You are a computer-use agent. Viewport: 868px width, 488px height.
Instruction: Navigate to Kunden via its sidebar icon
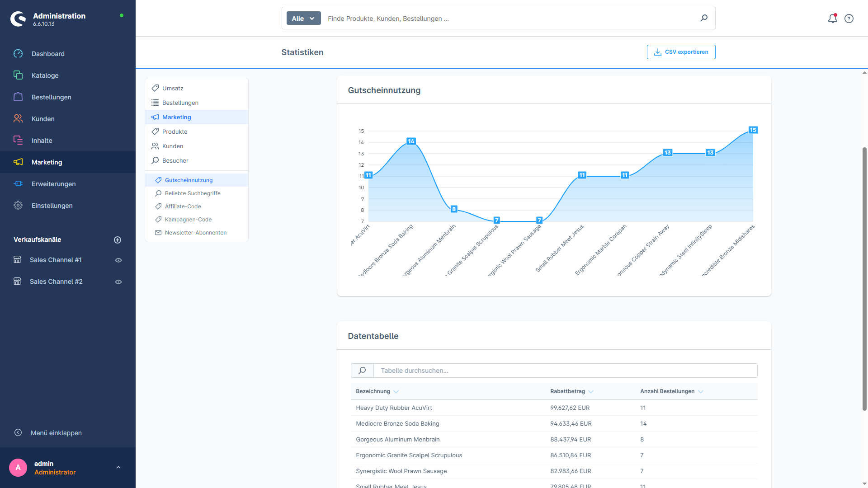pos(18,118)
